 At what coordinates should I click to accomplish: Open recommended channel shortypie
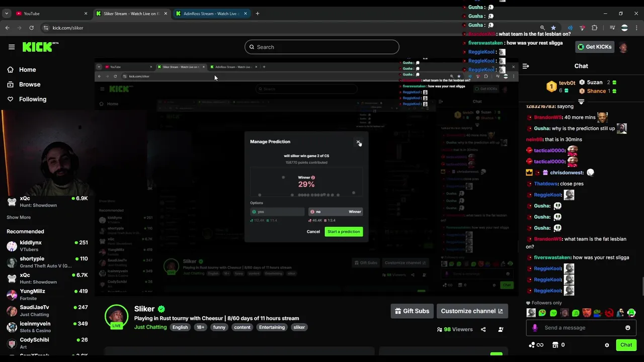click(x=47, y=262)
